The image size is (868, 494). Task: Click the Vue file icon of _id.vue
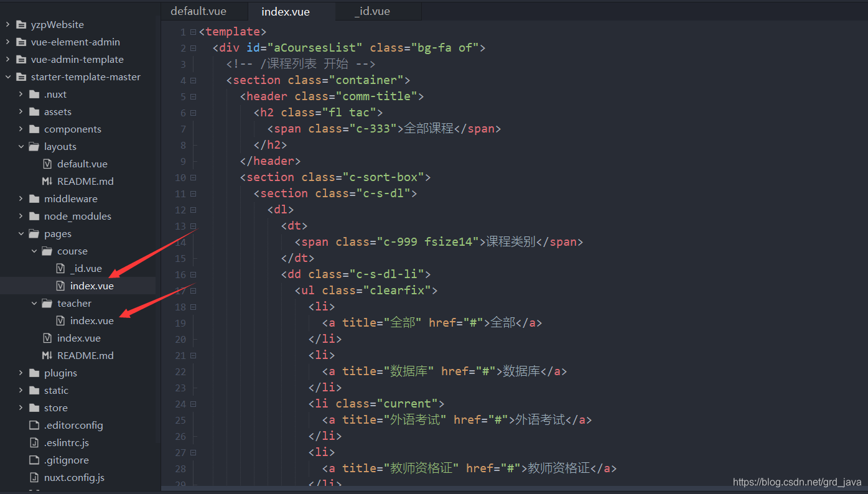pos(60,269)
